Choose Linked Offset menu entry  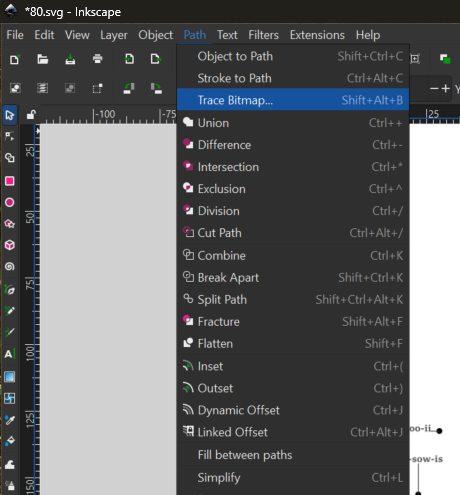(293, 432)
